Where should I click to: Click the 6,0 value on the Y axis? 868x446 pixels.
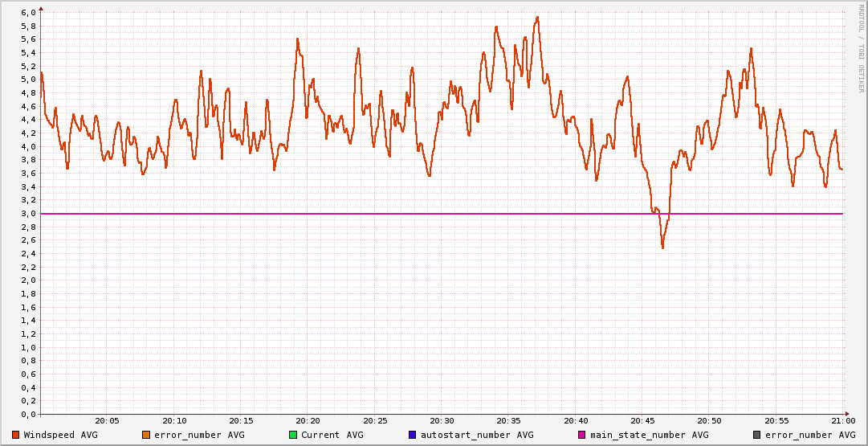coord(28,13)
